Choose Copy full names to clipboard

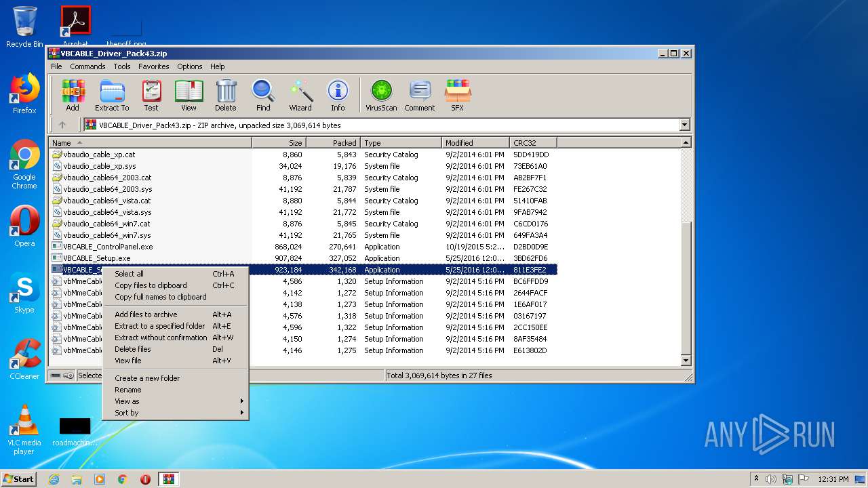point(176,297)
